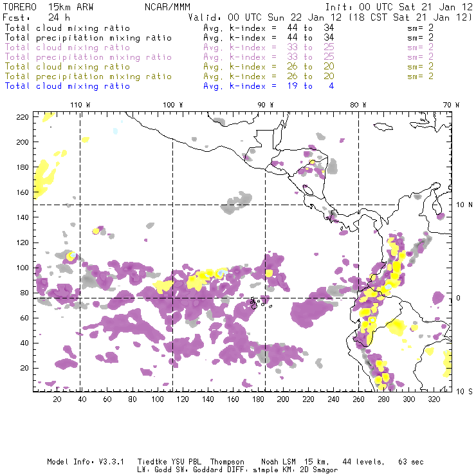Select the "44 levels," text
This screenshot has width=476, height=476.
point(363,462)
